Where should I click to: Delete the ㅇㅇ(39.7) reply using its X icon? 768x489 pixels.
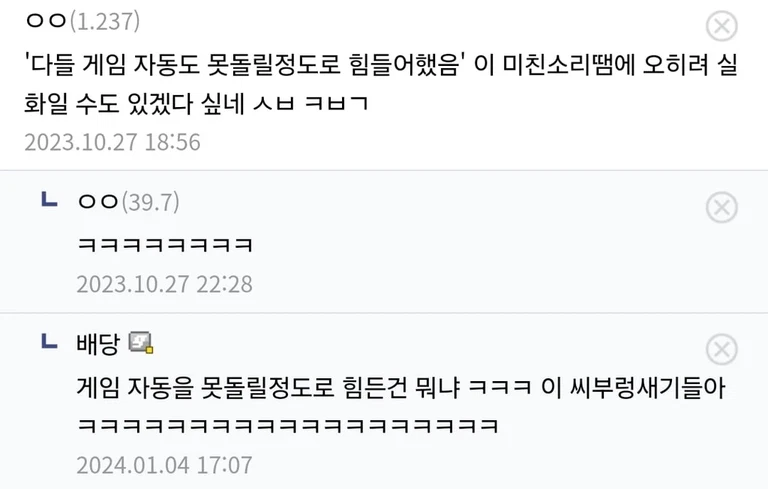pyautogui.click(x=721, y=207)
